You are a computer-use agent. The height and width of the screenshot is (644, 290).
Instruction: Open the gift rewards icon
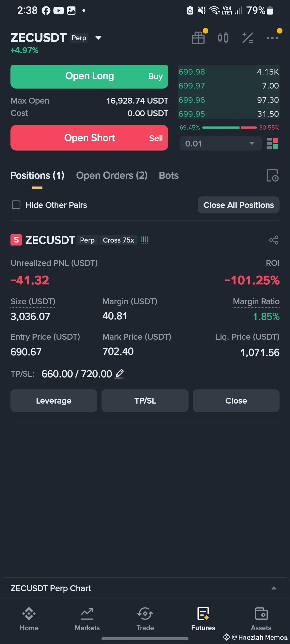click(198, 38)
